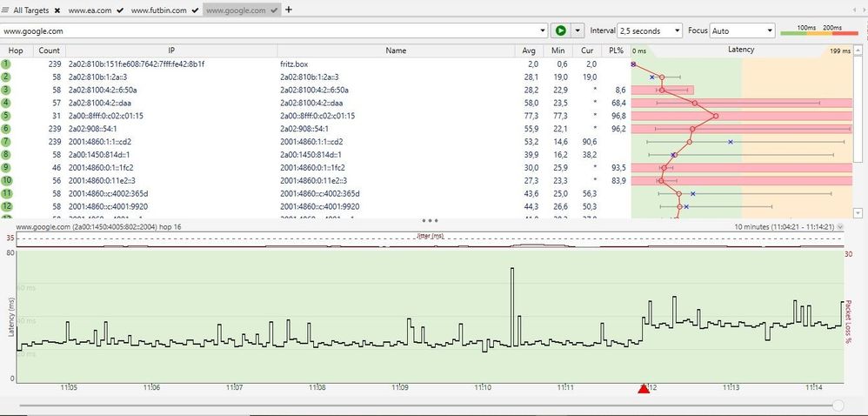Click the Min column header
The image size is (868, 416).
tap(558, 50)
